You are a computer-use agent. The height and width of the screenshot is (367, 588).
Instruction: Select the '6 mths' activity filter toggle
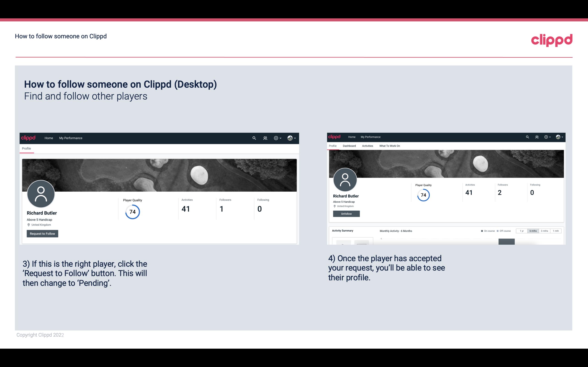(533, 231)
